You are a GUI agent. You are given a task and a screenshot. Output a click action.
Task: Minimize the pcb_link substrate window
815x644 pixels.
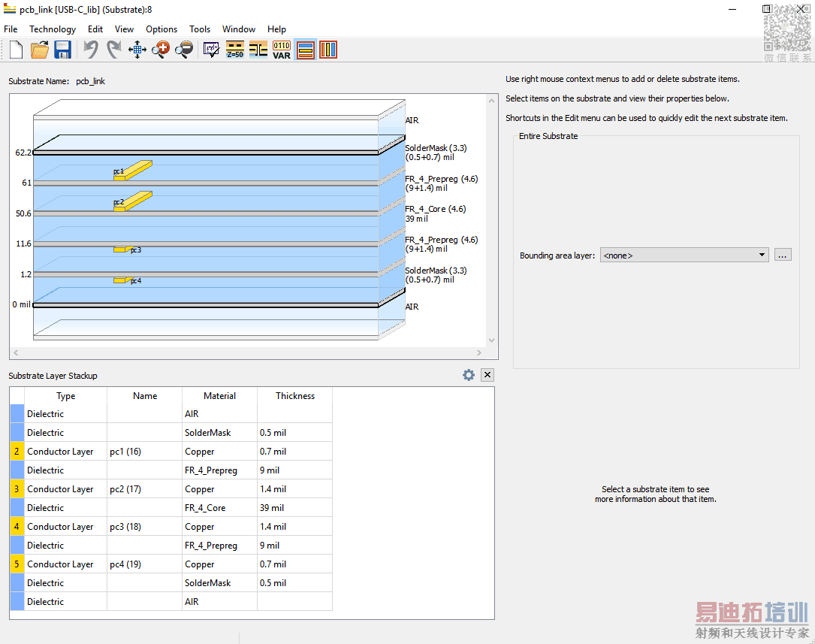[x=732, y=9]
